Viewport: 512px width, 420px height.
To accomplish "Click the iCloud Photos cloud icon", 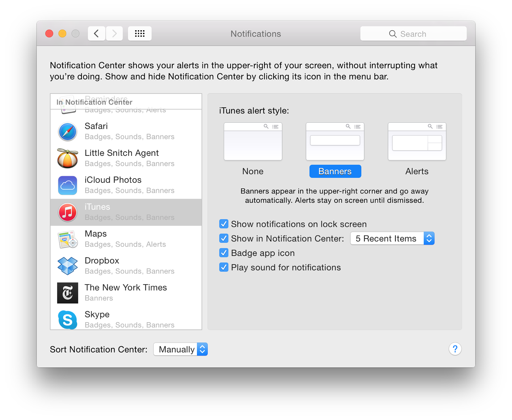I will [68, 185].
